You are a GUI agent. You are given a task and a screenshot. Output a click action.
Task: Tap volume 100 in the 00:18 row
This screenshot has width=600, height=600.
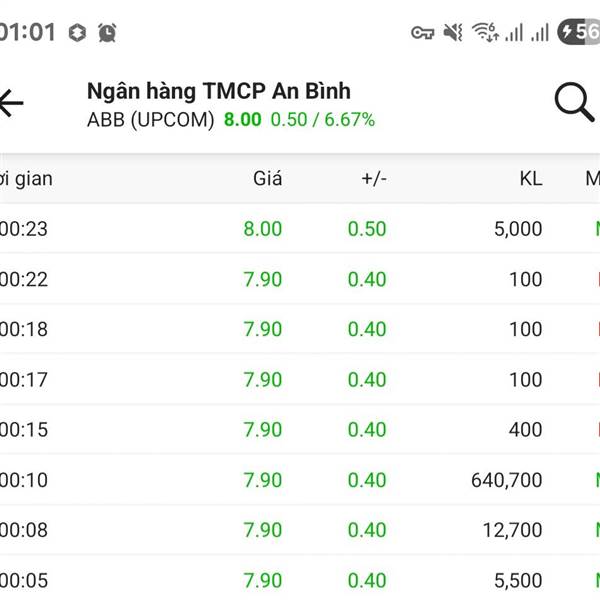pyautogui.click(x=525, y=329)
